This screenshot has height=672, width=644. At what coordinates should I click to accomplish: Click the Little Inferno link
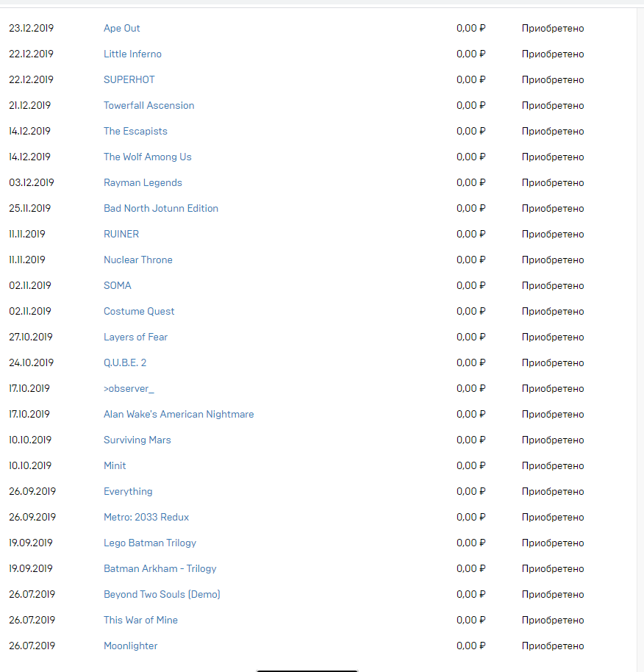click(x=132, y=54)
